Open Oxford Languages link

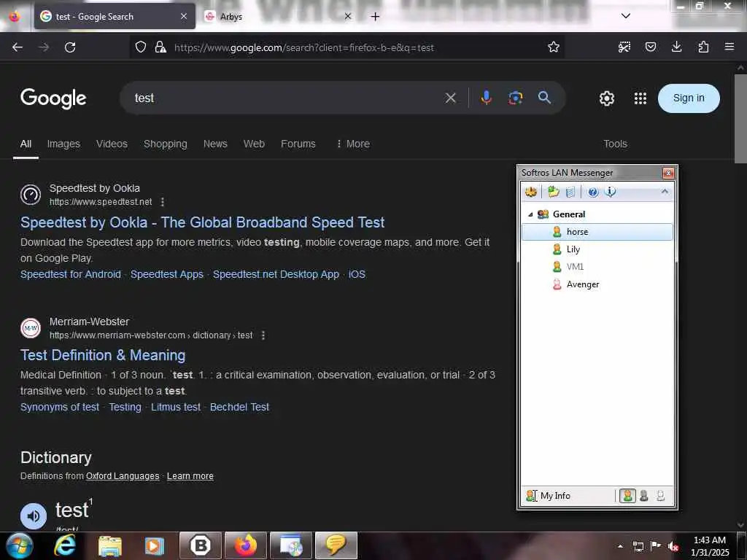pyautogui.click(x=123, y=476)
